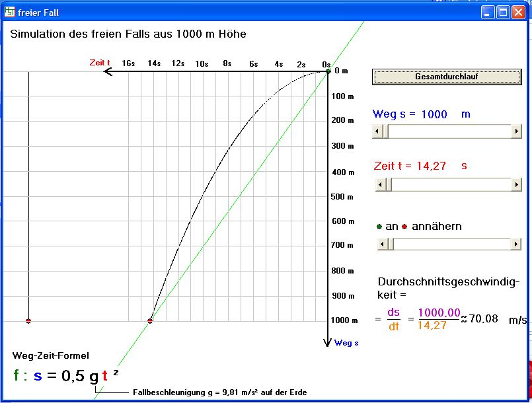Click the 1000 m label on distance axis
Viewport: 532px width, 403px height.
click(344, 320)
